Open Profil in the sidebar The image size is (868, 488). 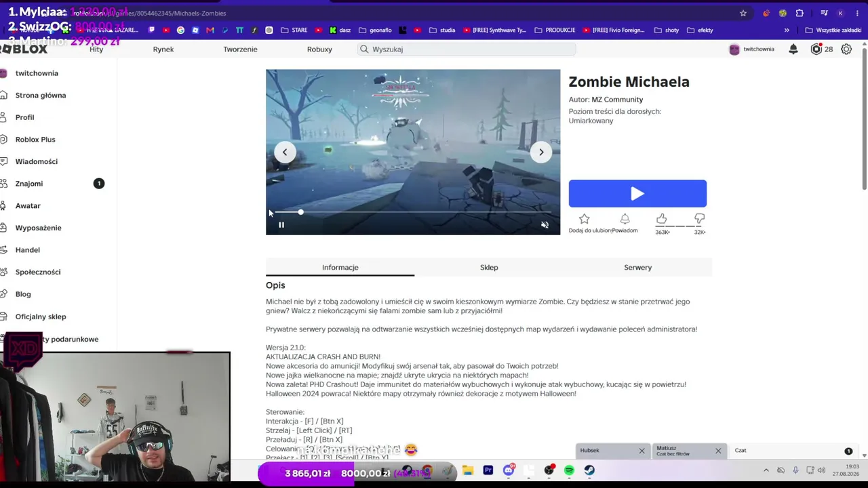pyautogui.click(x=24, y=117)
